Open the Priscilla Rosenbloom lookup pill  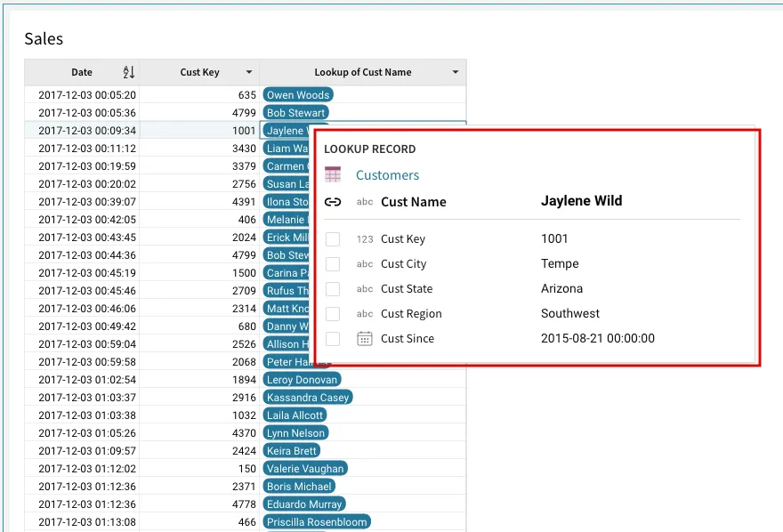tap(317, 522)
